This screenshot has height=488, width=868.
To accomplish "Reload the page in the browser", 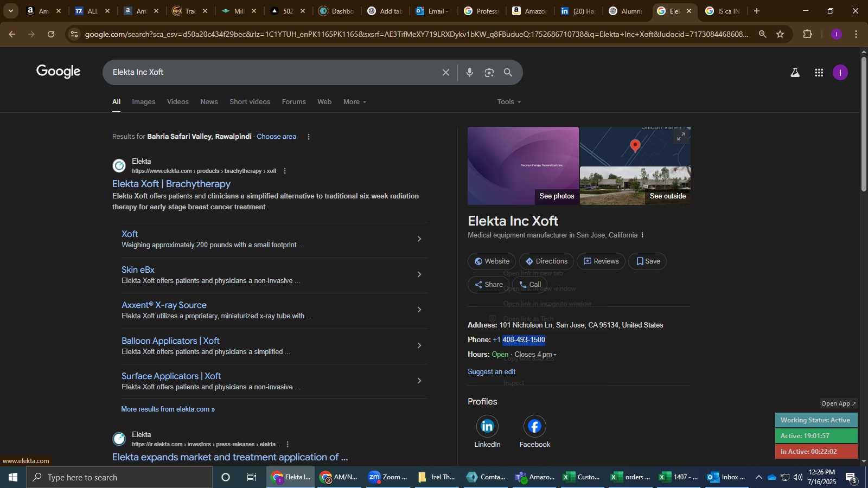I will (51, 34).
